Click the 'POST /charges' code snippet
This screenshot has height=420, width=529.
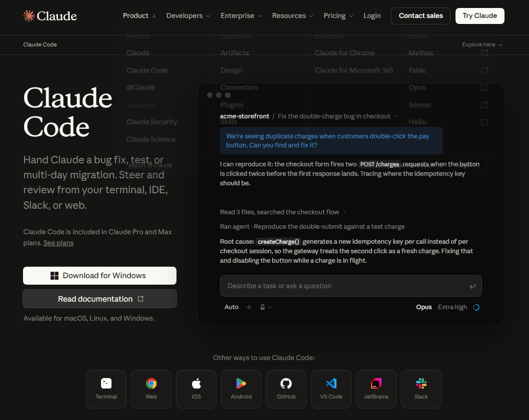[379, 164]
